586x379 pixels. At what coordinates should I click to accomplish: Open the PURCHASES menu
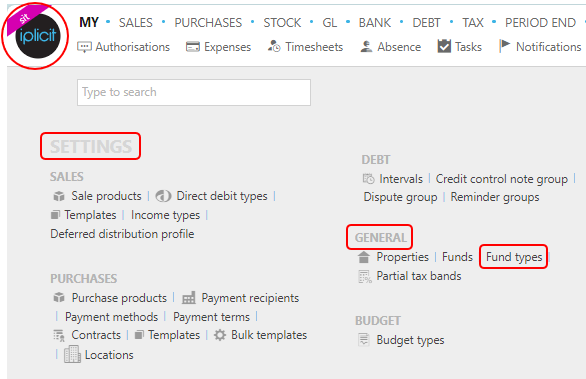point(208,23)
